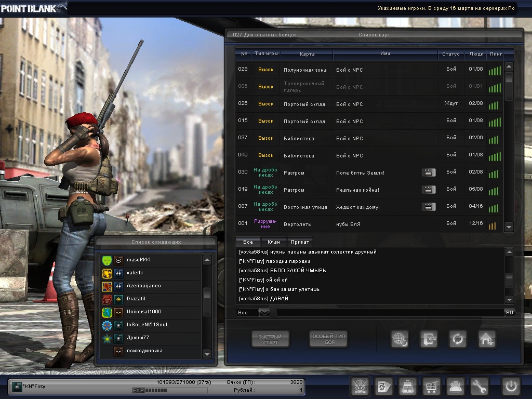Click the enter room door icon
Image resolution: width=532 pixels, height=399 pixels.
(x=429, y=339)
